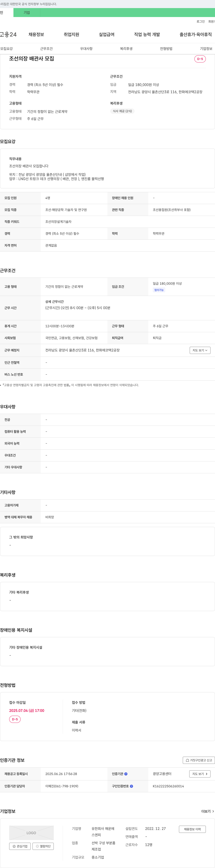
Task: Click the 구인인증번호 help question icon
Action: (x=131, y=786)
